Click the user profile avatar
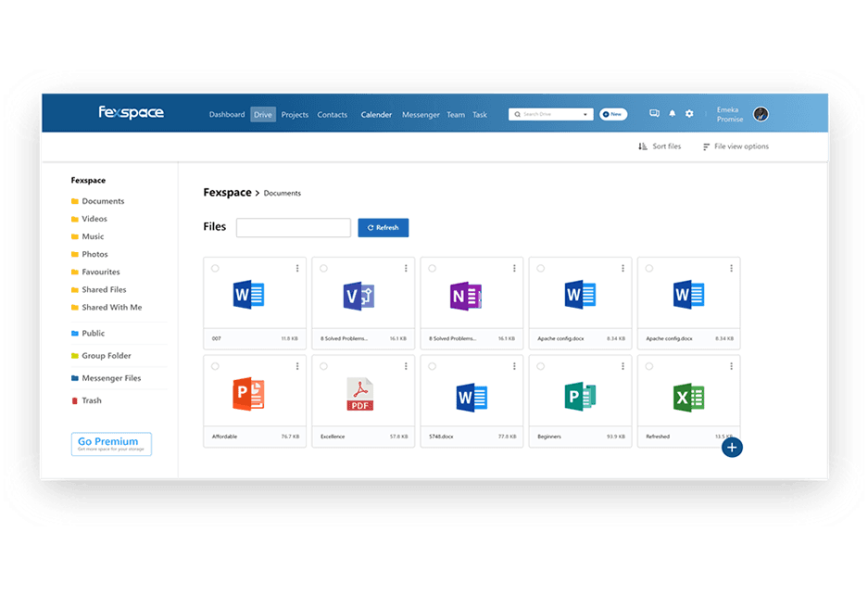Image resolution: width=868 pixels, height=596 pixels. click(x=761, y=114)
